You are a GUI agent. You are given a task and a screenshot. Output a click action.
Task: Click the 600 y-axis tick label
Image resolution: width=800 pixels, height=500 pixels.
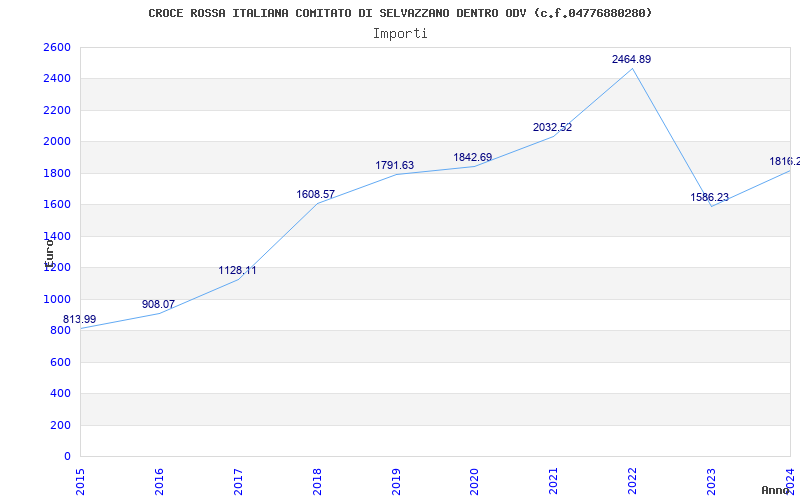(61, 362)
